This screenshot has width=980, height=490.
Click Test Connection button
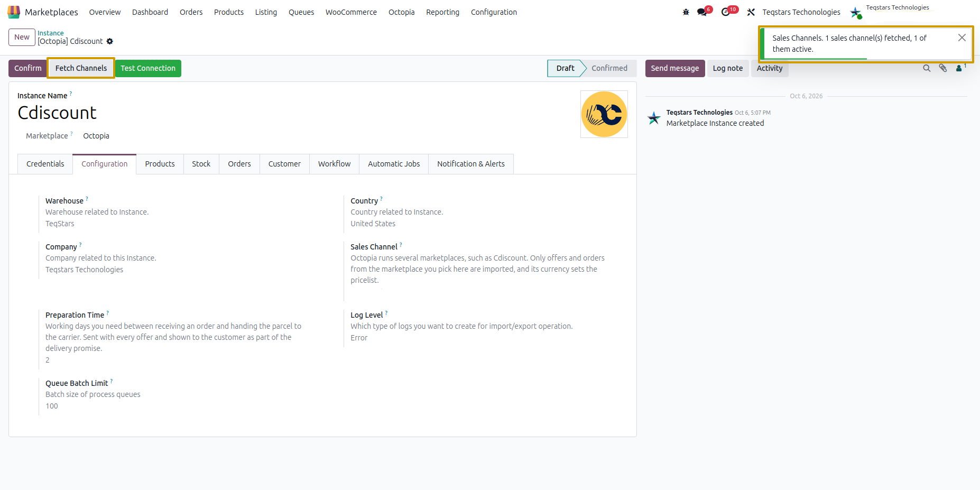click(x=148, y=68)
